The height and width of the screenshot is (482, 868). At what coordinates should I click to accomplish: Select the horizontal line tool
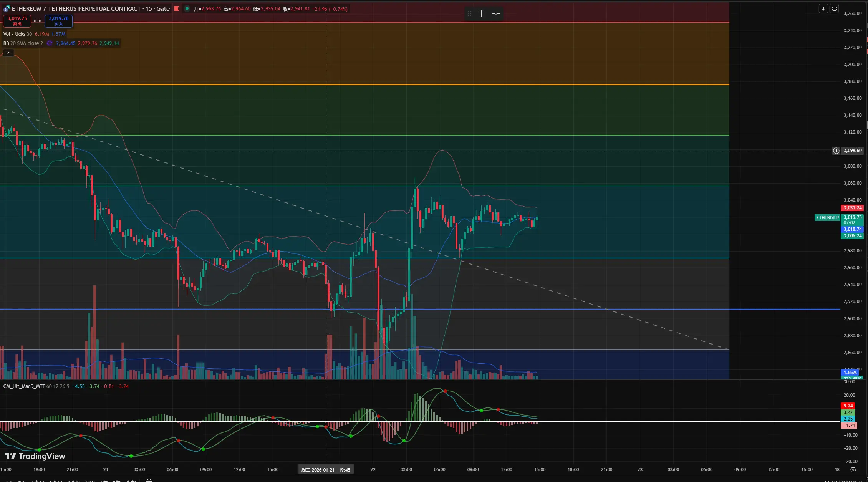click(x=496, y=14)
